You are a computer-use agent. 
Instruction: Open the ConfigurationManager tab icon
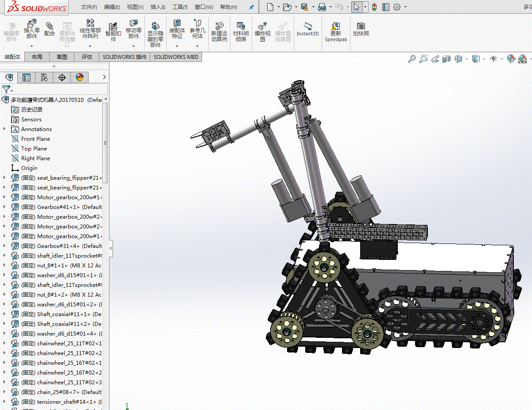(x=44, y=77)
